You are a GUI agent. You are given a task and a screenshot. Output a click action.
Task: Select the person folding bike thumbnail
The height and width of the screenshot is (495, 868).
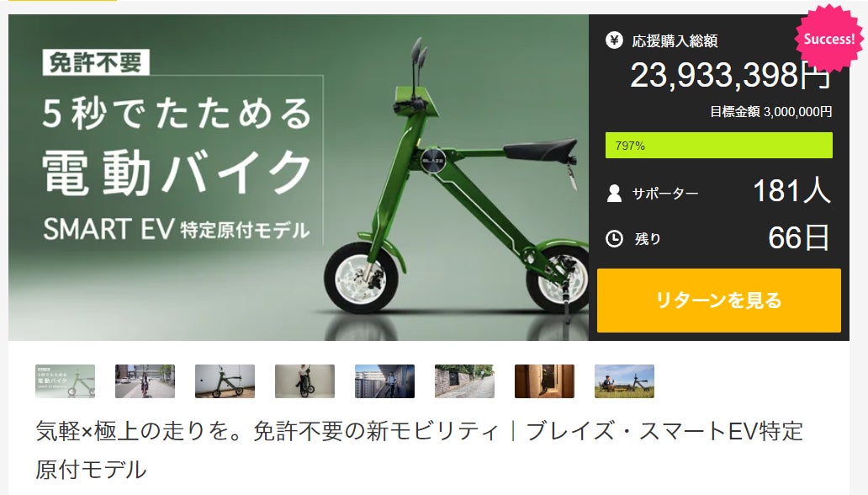(305, 381)
